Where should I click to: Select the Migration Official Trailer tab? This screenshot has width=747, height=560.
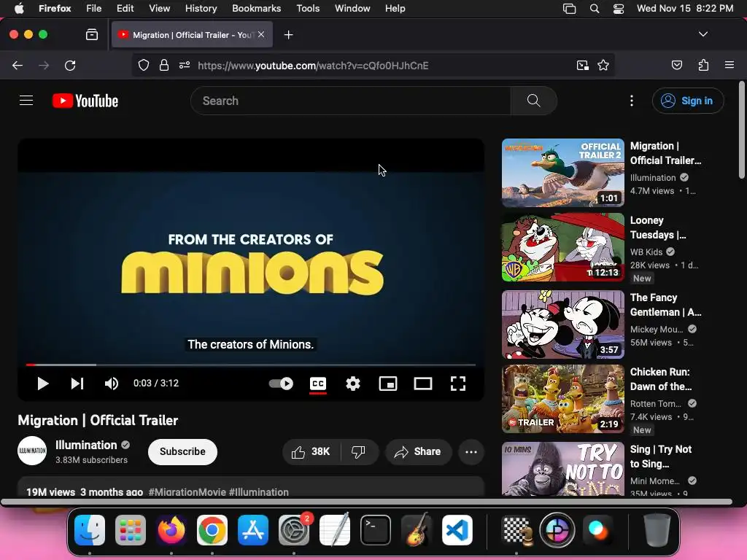click(192, 35)
